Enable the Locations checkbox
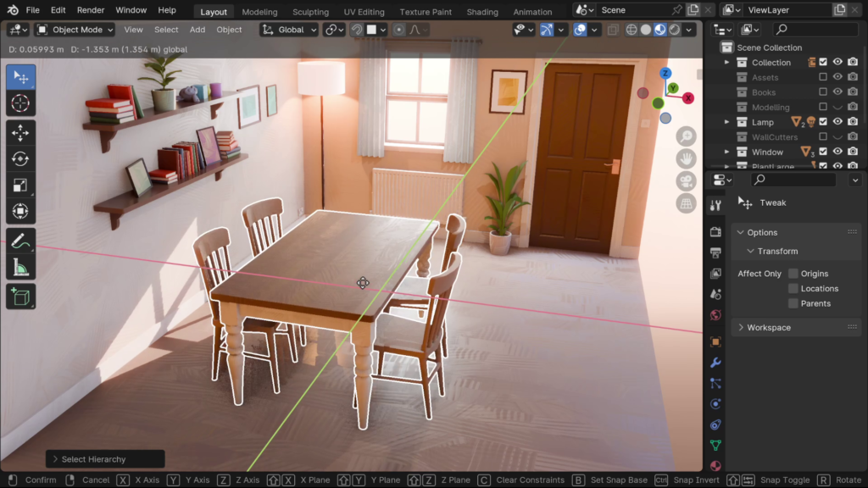868x488 pixels. (793, 289)
